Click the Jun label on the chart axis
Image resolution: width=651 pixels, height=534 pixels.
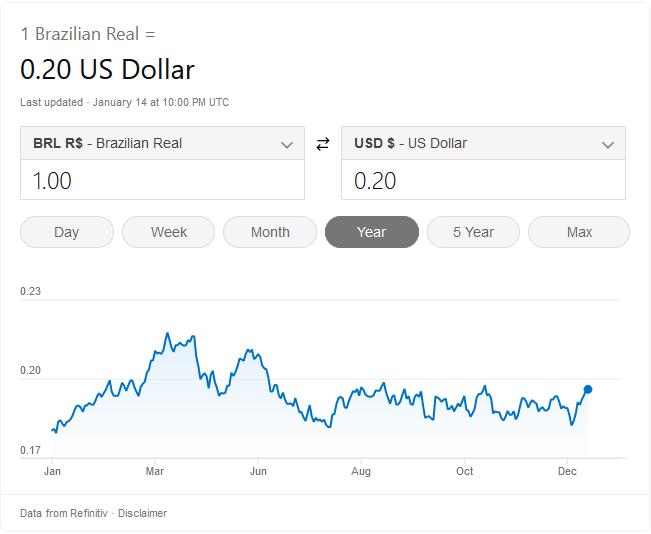tap(258, 471)
